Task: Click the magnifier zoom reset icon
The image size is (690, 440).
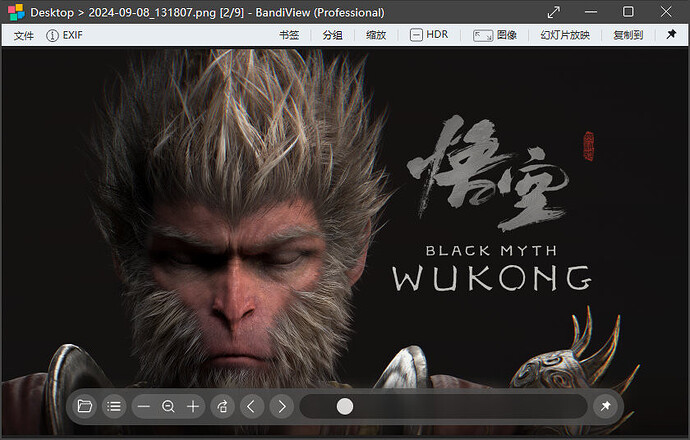Action: [168, 406]
